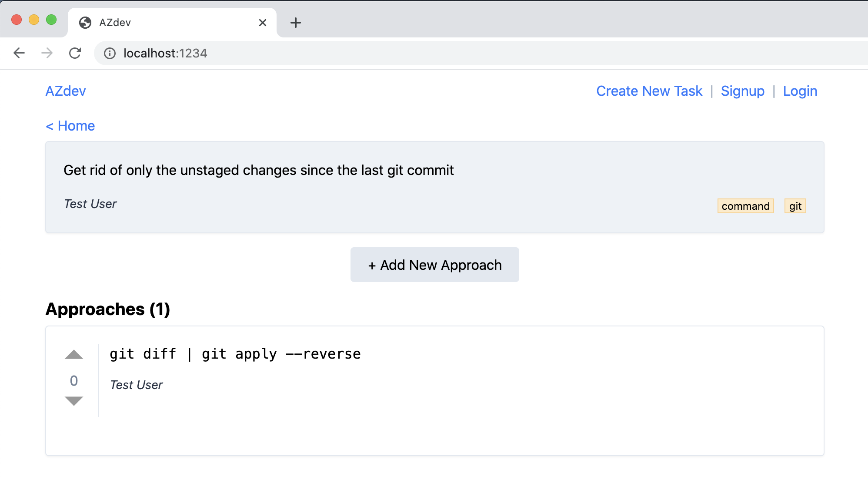Select the AZdev browser tab

point(172,23)
